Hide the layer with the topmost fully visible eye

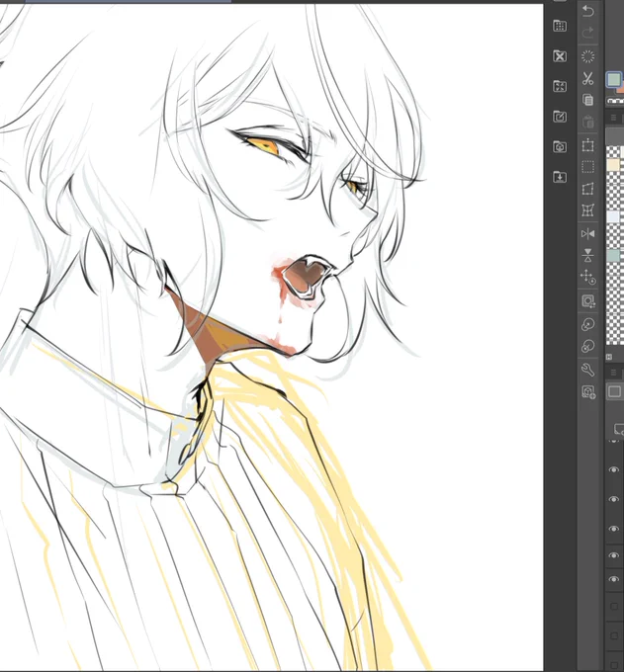614,469
